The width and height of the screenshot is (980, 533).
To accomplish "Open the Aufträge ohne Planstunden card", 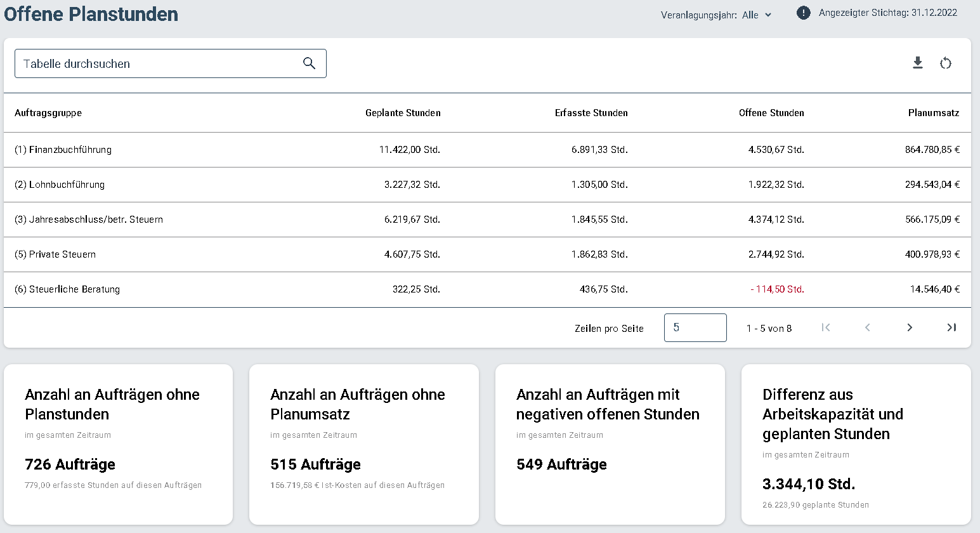I will 119,444.
